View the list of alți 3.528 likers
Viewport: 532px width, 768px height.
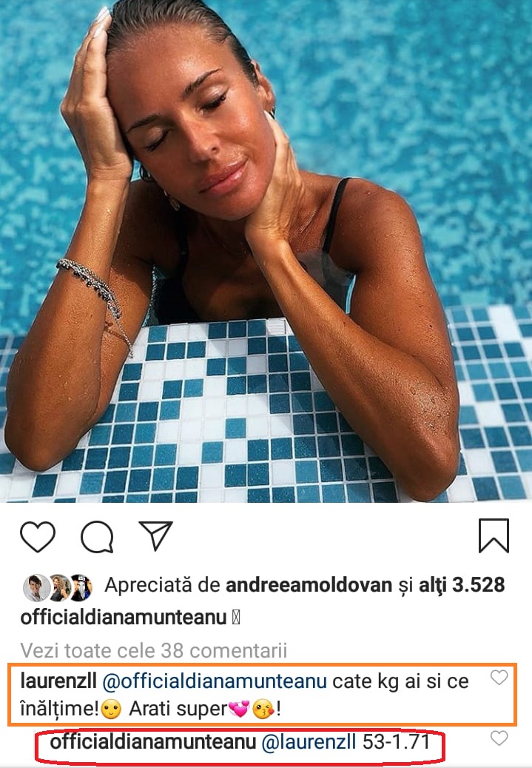pyautogui.click(x=462, y=585)
